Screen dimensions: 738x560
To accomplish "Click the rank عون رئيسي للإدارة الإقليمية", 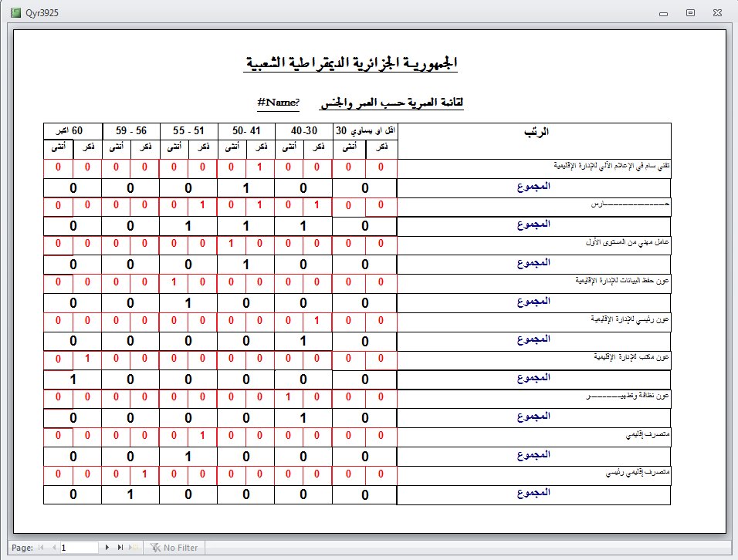I will tap(630, 320).
